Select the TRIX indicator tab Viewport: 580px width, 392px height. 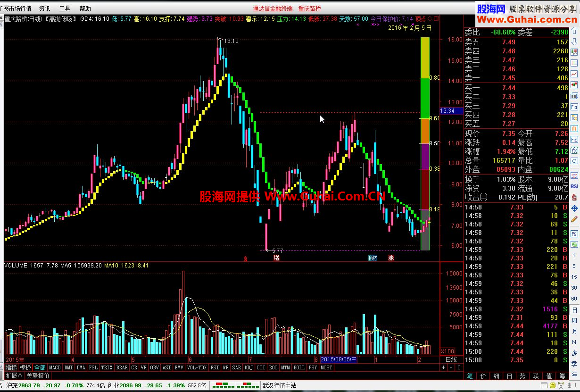click(x=107, y=367)
